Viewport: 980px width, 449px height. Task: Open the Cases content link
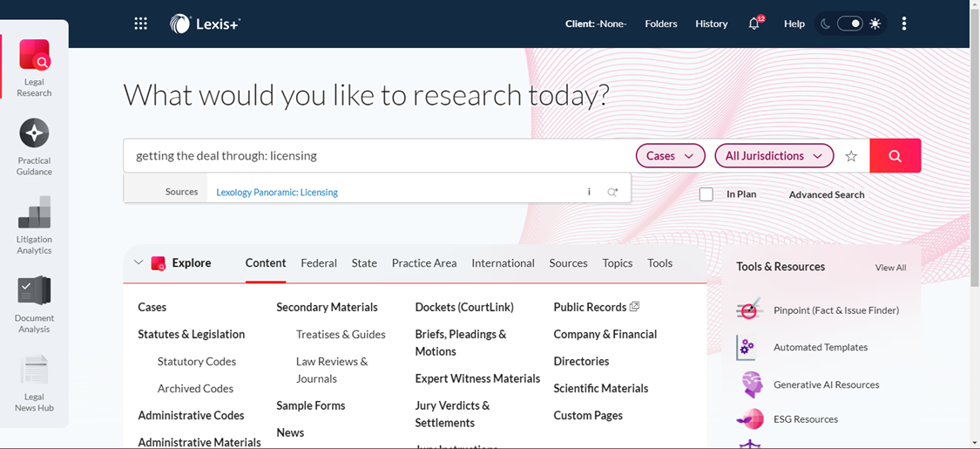[x=152, y=307]
